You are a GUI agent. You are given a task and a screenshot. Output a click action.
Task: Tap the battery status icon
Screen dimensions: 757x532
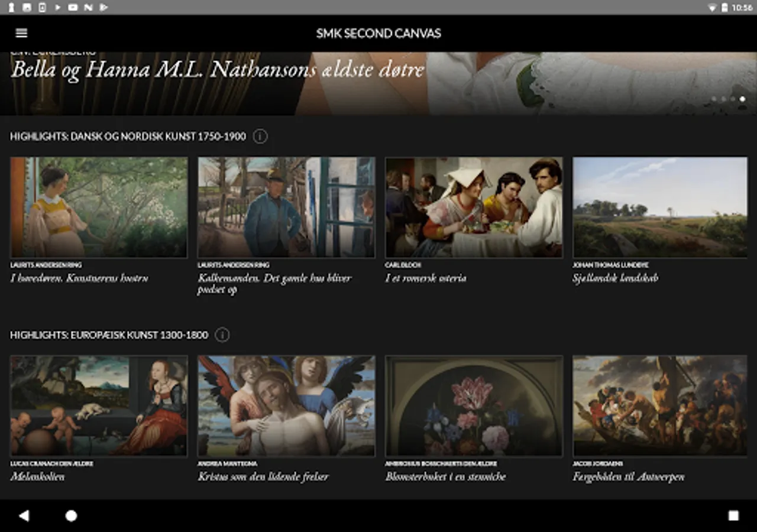[724, 7]
